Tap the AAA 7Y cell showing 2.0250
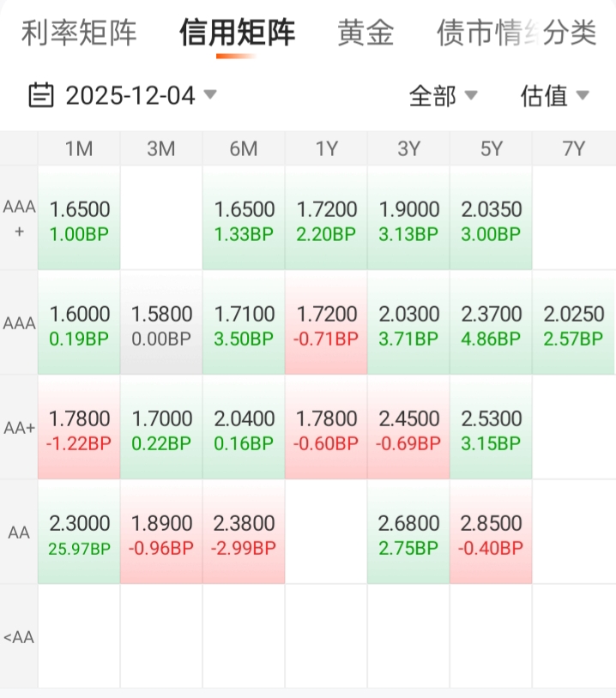This screenshot has width=616, height=698. (573, 324)
